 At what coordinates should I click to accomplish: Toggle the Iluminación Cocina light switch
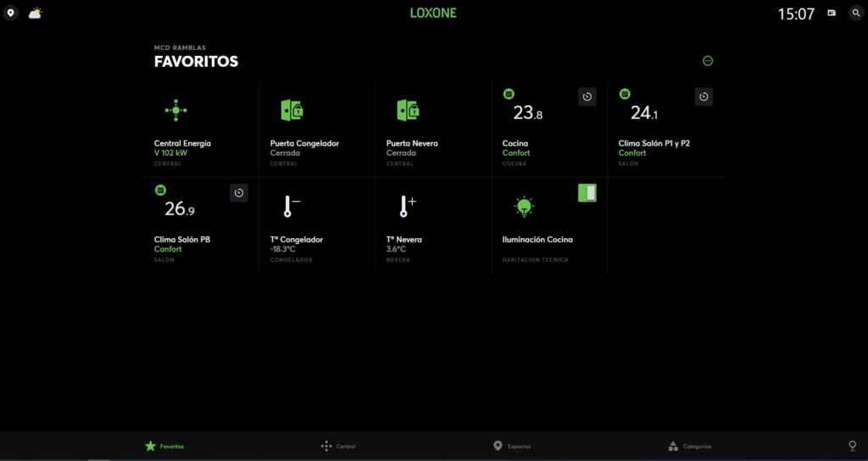click(x=587, y=192)
